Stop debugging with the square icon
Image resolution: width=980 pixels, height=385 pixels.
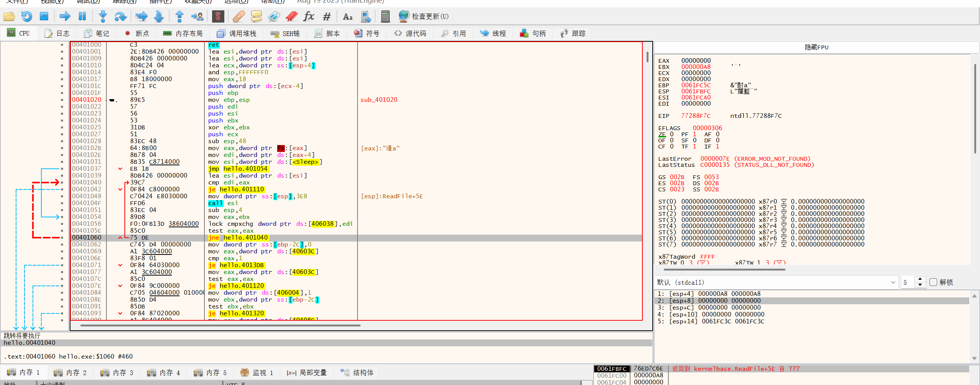[x=44, y=16]
